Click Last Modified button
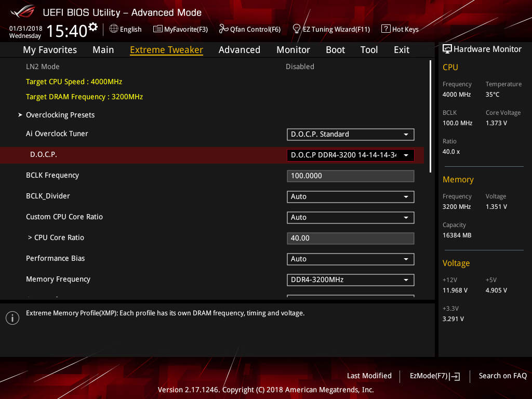This screenshot has width=532, height=399. click(369, 376)
